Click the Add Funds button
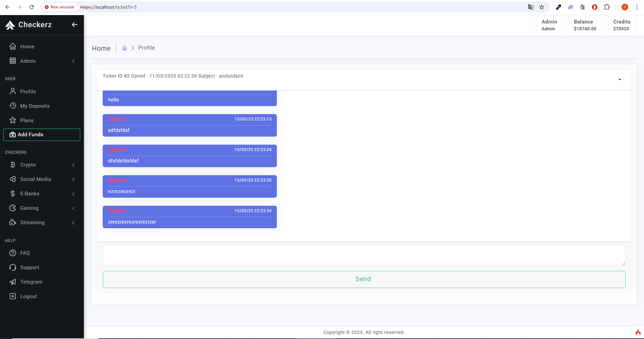The image size is (644, 339). [42, 135]
